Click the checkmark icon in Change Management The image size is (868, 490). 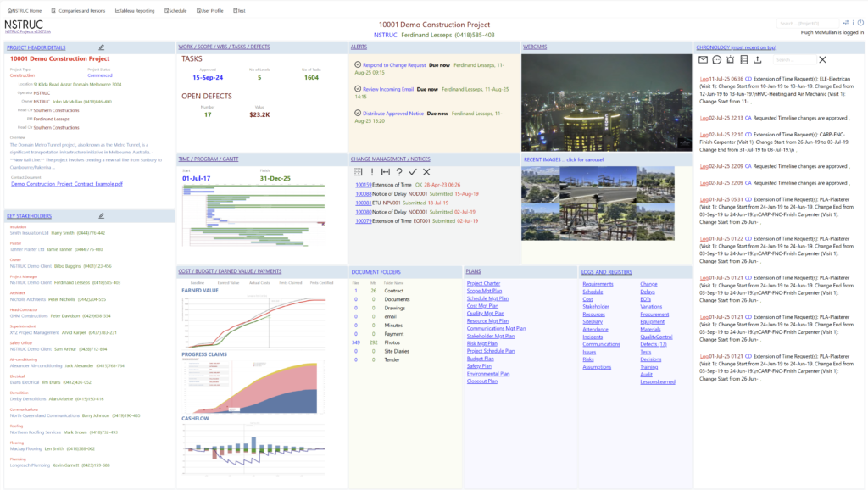coord(413,172)
